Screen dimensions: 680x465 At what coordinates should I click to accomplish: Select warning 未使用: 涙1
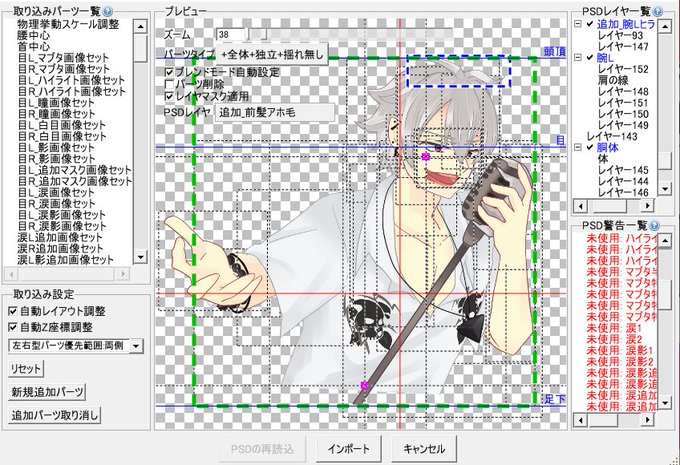(x=614, y=328)
